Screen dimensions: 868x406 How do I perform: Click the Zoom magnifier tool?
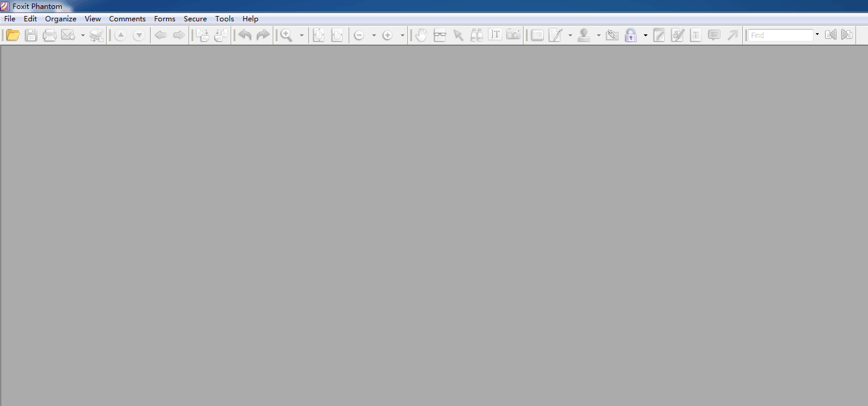click(286, 35)
